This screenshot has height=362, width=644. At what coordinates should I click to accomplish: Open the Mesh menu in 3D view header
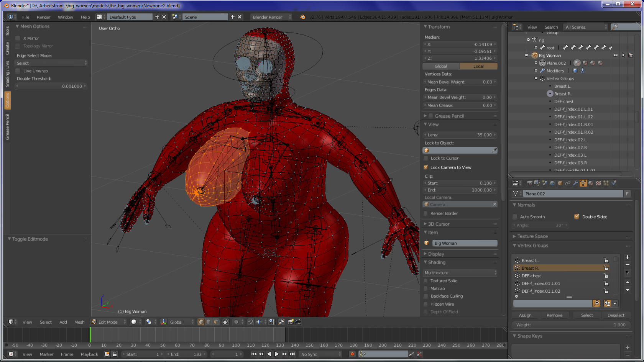point(79,322)
